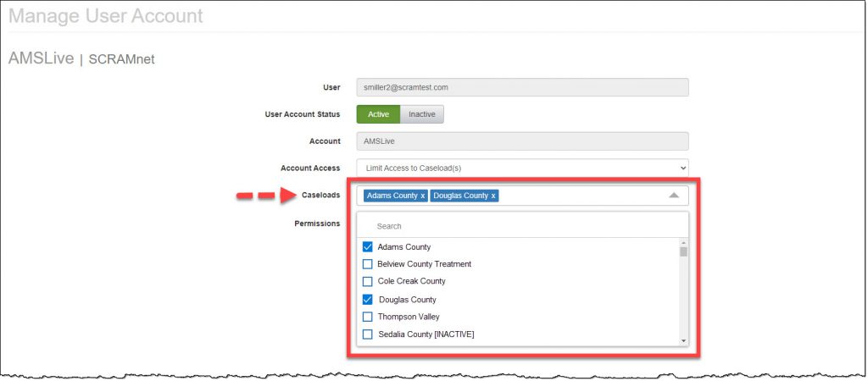Click the caseload list scrollbar thumb

683,251
